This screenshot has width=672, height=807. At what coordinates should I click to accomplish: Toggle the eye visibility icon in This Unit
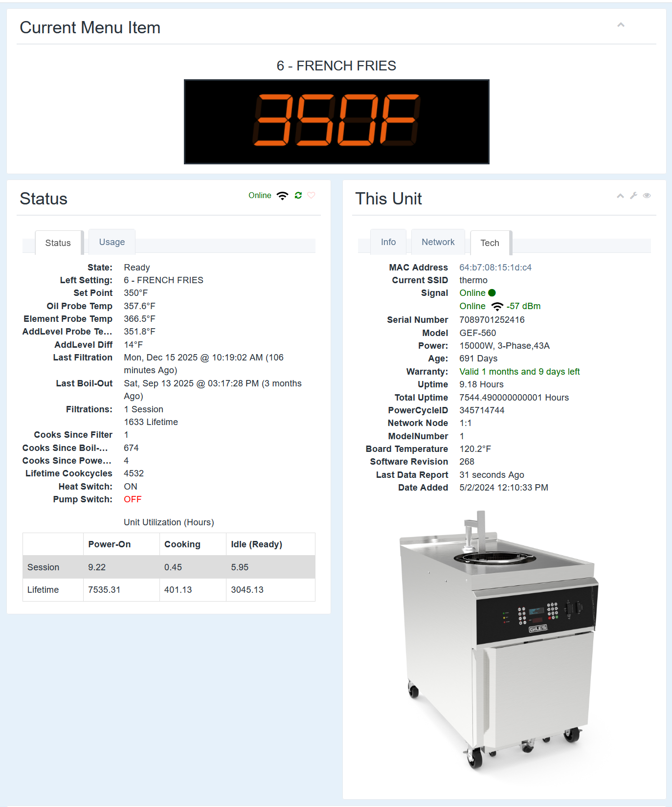[647, 196]
